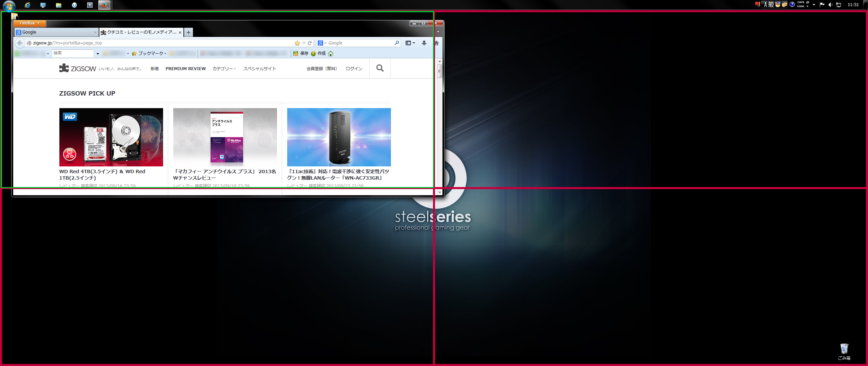This screenshot has width=868, height=366.
Task: Switch to the Google tab
Action: pos(54,32)
